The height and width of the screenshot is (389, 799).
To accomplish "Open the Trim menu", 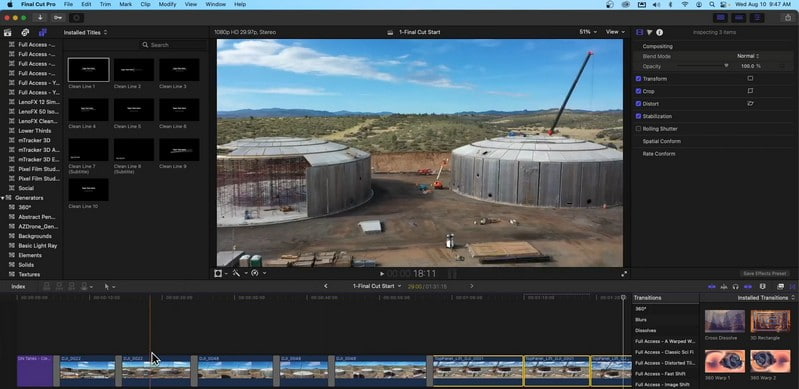I will [105, 4].
